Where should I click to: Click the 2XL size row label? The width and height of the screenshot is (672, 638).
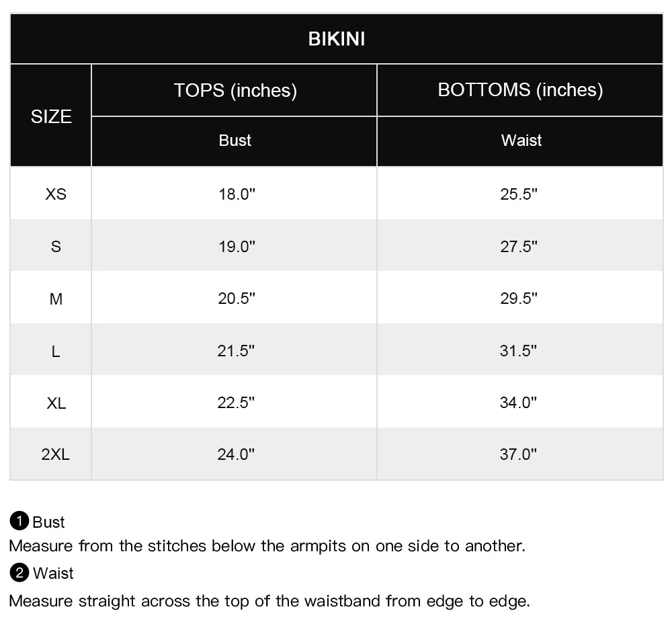56,454
